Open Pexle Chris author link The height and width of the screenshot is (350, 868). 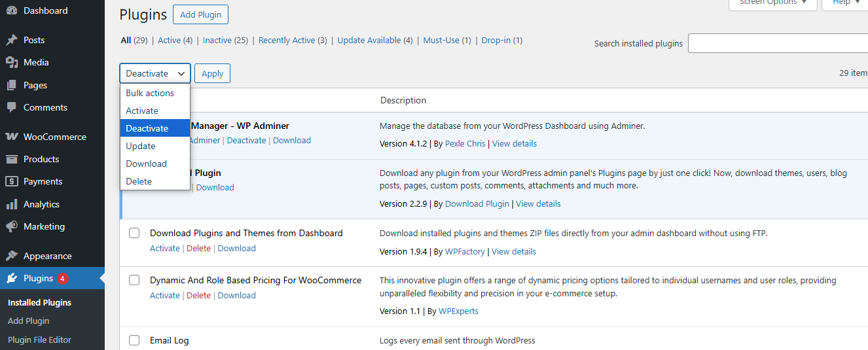[465, 143]
